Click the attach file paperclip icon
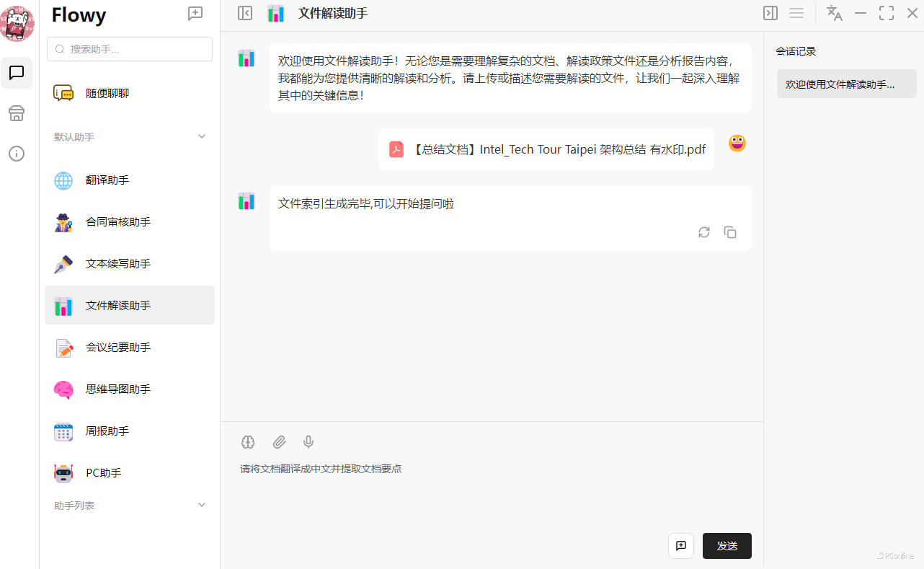This screenshot has height=569, width=924. [279, 442]
